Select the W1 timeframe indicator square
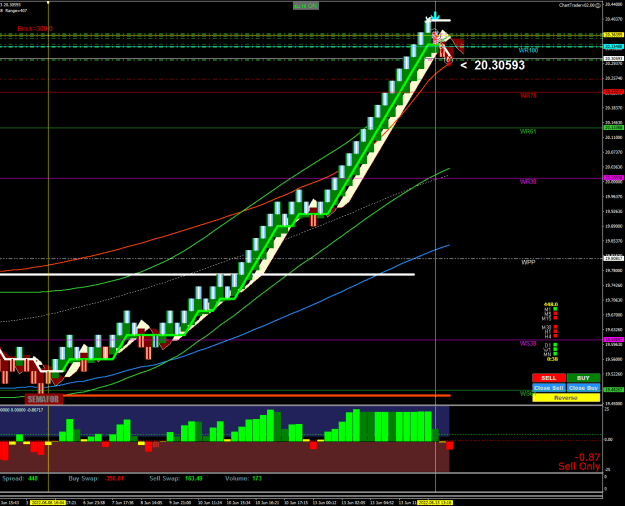This screenshot has width=625, height=506. [x=555, y=349]
